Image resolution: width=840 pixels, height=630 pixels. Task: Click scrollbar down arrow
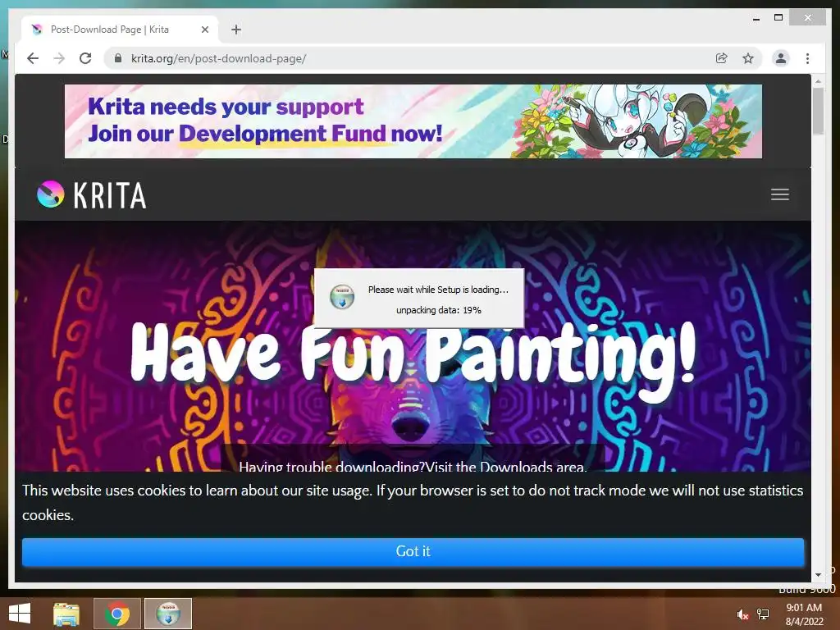click(818, 575)
